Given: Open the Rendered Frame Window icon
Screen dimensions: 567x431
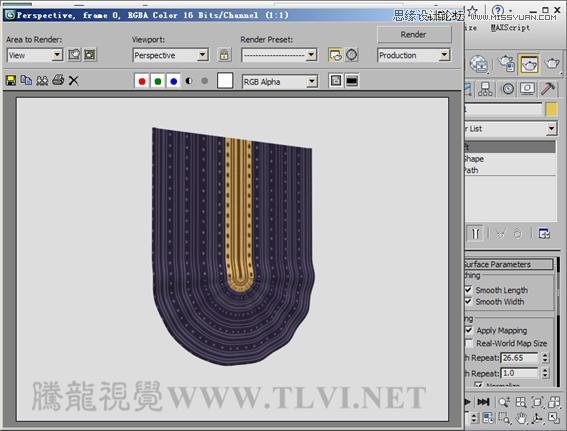Looking at the screenshot, I should click(529, 64).
